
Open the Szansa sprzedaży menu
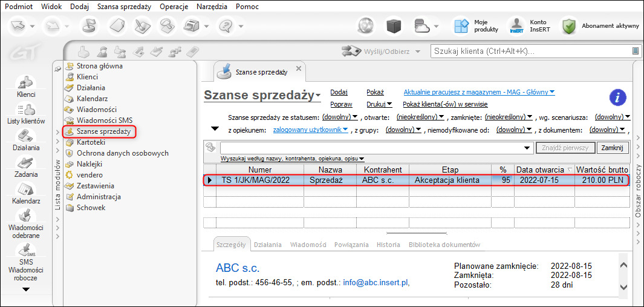point(125,7)
